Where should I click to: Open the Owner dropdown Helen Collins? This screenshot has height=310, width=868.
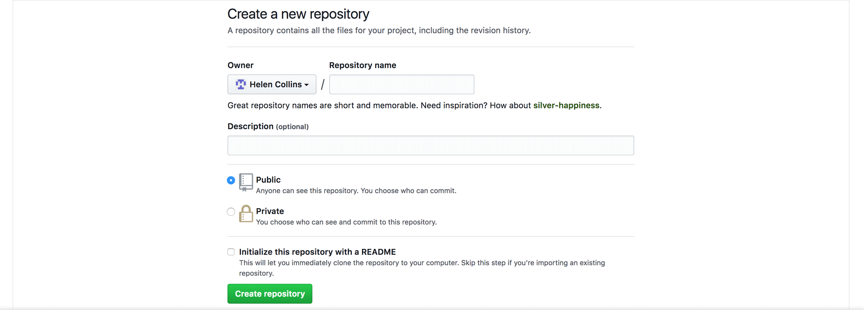[x=272, y=84]
